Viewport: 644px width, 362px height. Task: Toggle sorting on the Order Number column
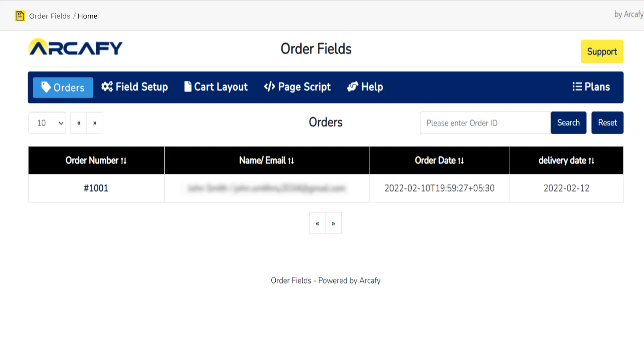123,160
